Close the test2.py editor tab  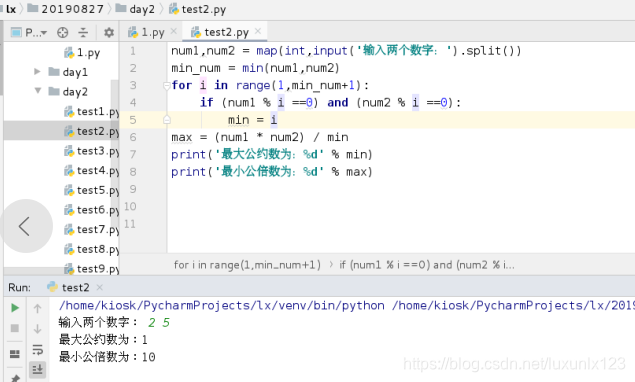point(258,31)
